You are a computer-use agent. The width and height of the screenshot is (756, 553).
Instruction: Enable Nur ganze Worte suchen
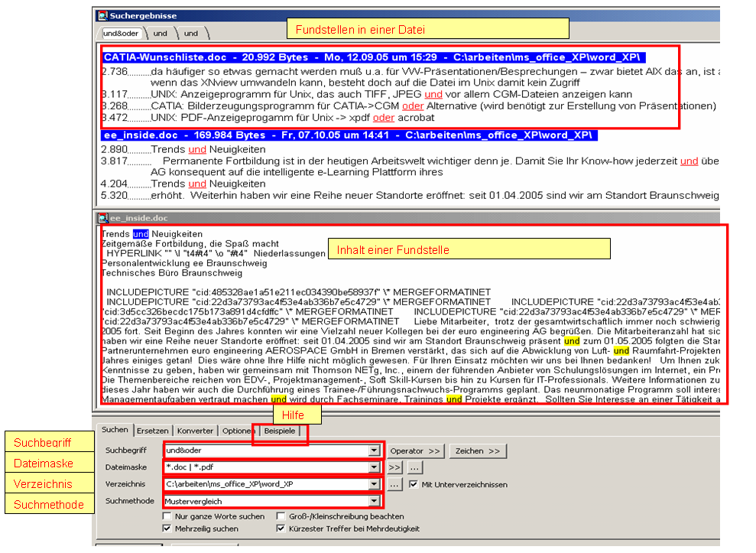[167, 516]
